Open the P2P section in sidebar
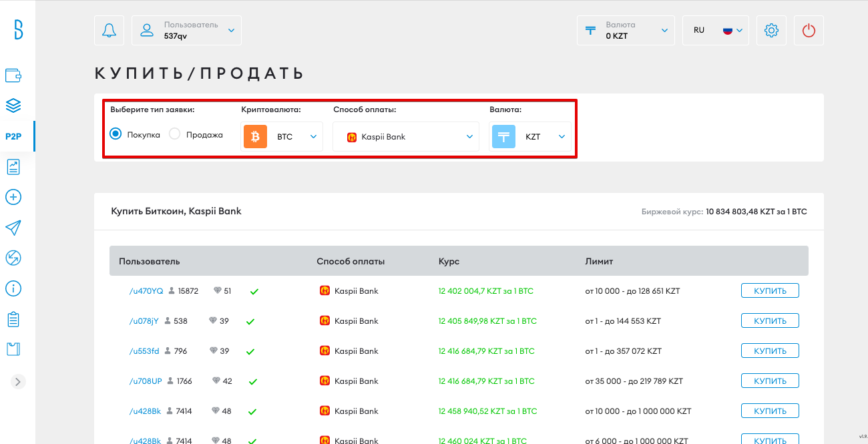 pyautogui.click(x=13, y=136)
